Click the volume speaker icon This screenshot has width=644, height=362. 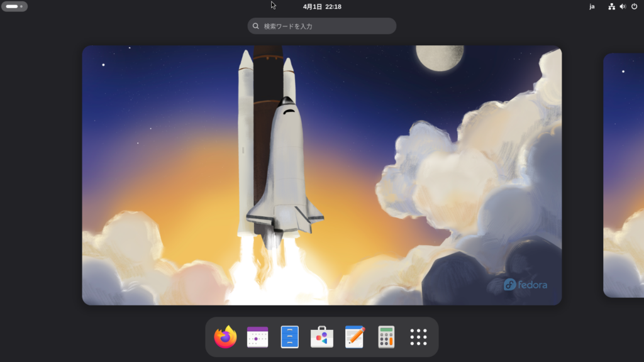click(x=623, y=6)
